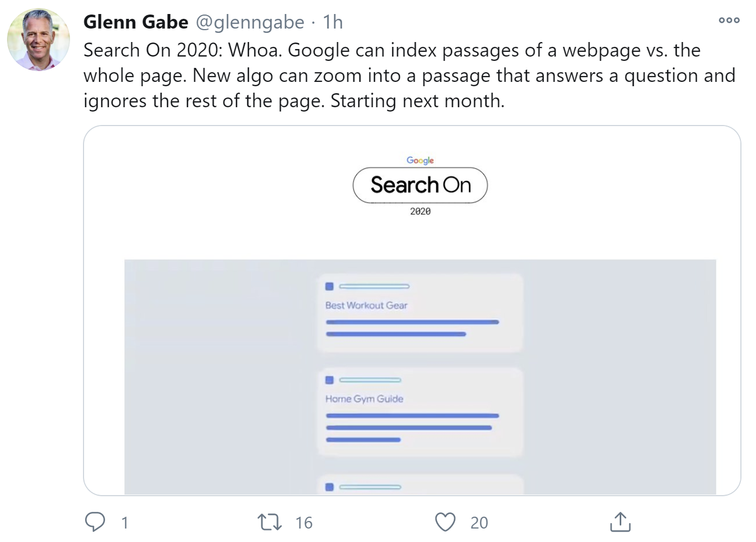
Task: Open the tweet timestamp link (1h)
Action: 332,22
